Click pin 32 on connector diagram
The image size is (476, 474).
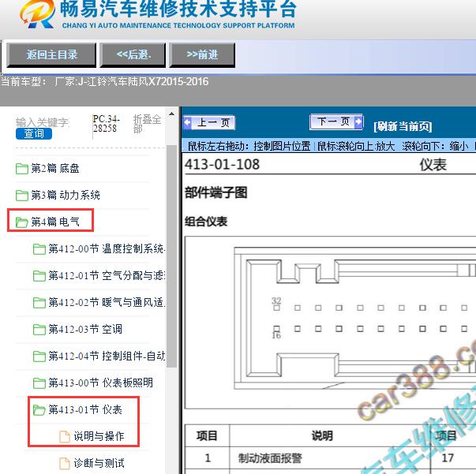coord(276,308)
